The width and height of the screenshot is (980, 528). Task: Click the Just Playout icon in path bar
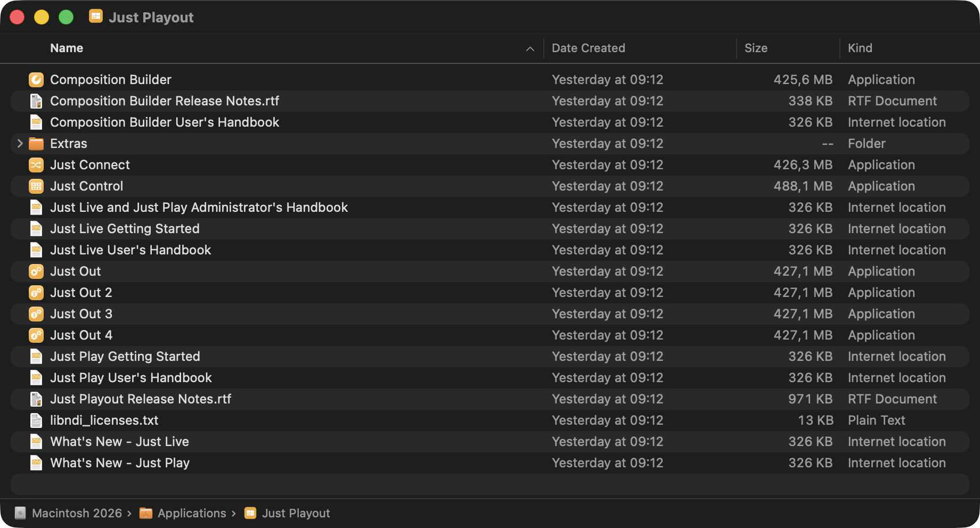250,513
